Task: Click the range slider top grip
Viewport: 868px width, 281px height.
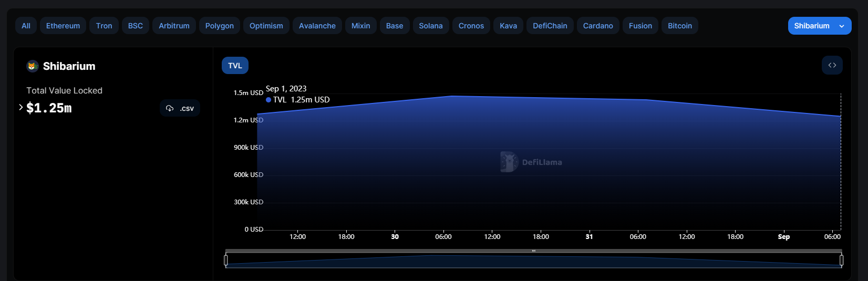Action: (534, 251)
